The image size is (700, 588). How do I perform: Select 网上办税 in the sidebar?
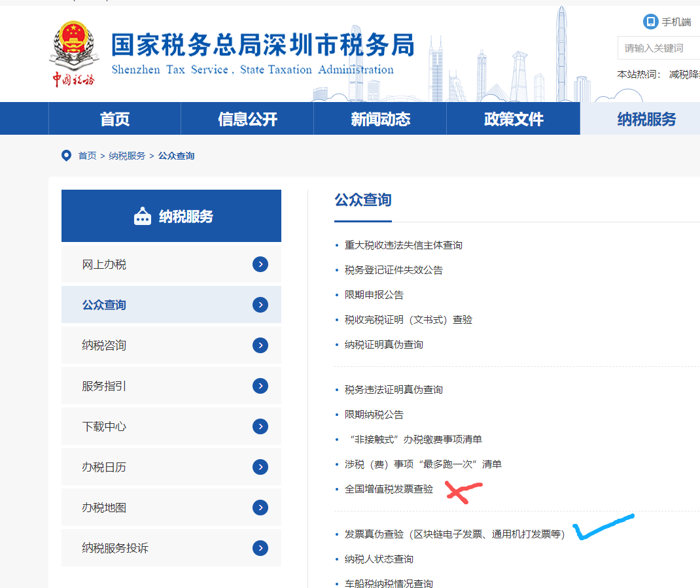click(171, 264)
